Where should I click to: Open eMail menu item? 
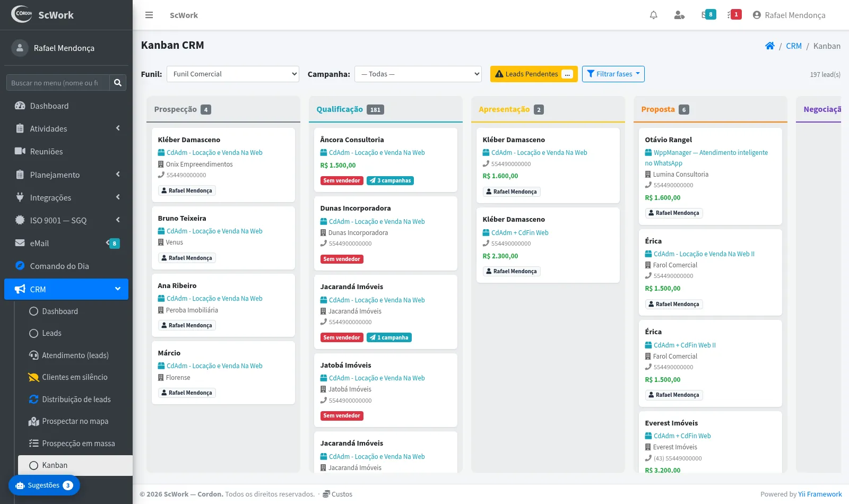pos(66,243)
